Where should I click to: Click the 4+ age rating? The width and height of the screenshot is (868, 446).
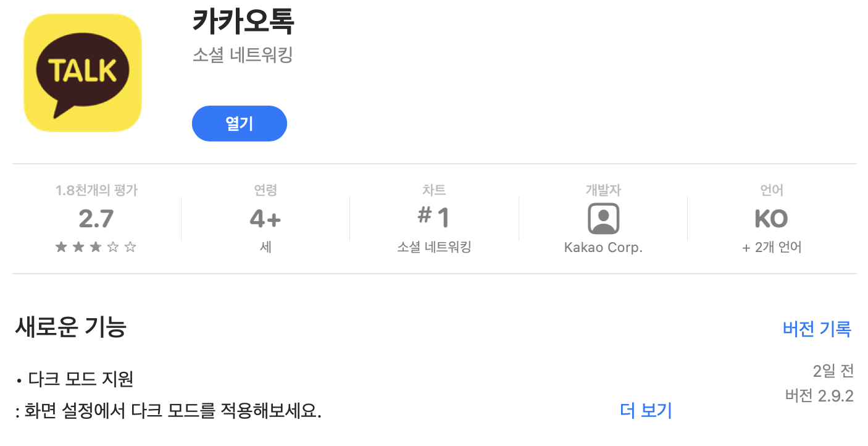[x=265, y=219]
